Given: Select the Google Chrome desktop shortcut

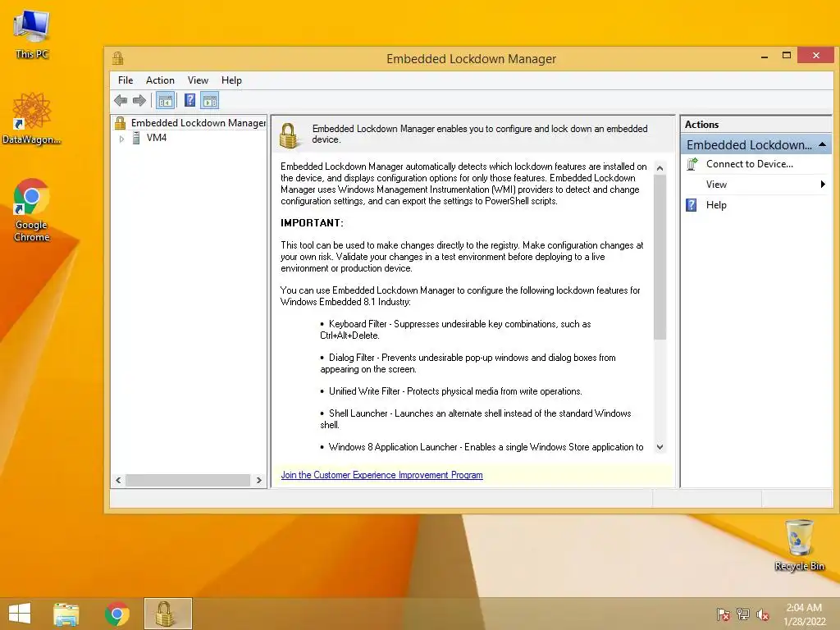Looking at the screenshot, I should click(32, 210).
